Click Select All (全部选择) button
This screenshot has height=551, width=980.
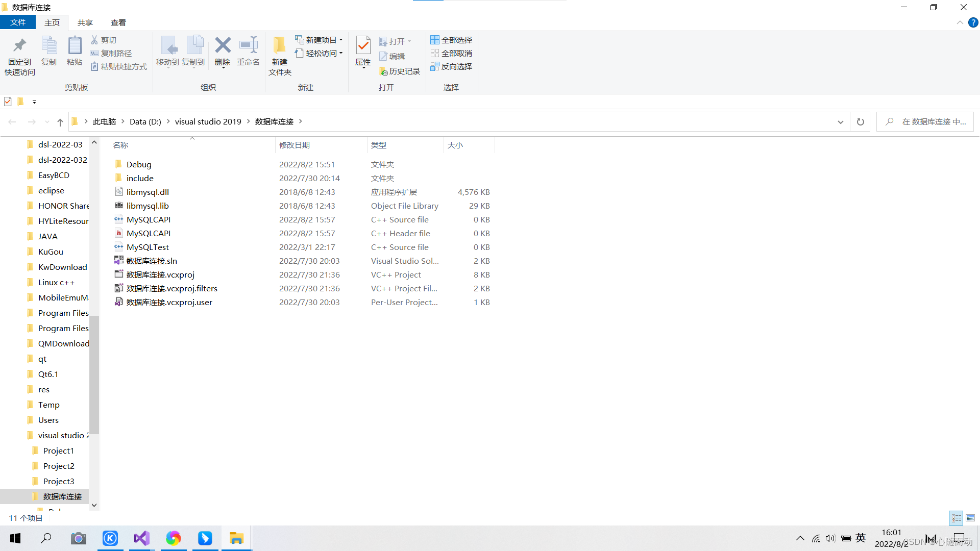click(x=451, y=40)
